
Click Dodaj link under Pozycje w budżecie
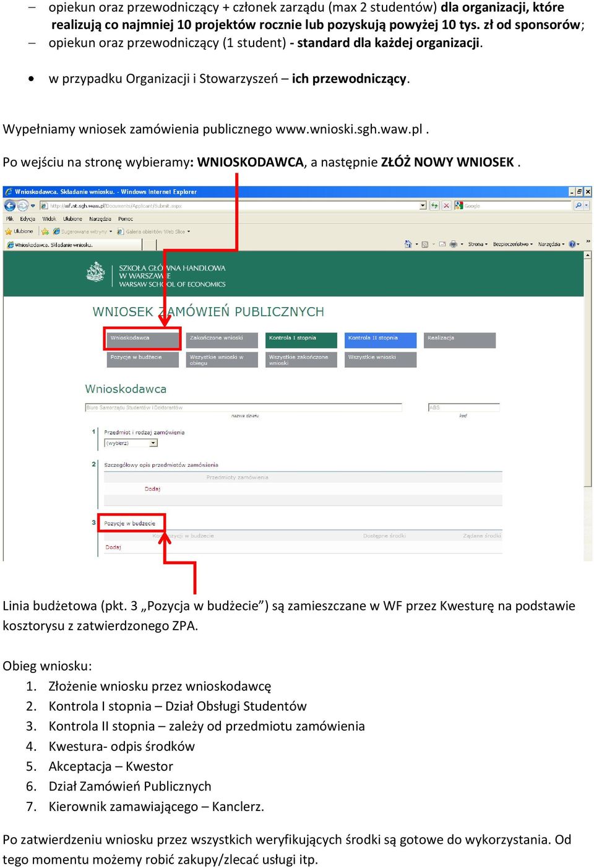click(113, 547)
